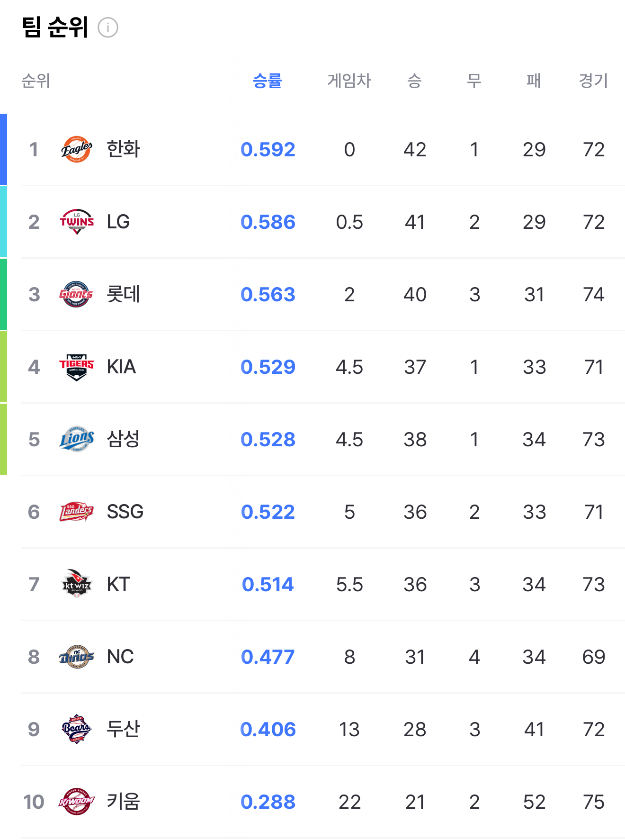The image size is (625, 840).
Task: Click the 0.288 win rate for 키움
Action: [x=268, y=802]
